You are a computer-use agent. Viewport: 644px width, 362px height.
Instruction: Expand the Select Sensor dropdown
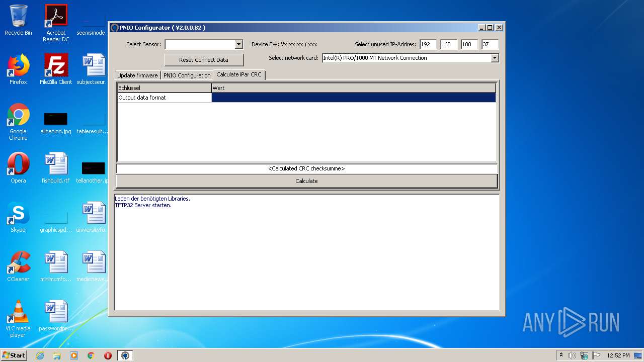click(x=238, y=44)
